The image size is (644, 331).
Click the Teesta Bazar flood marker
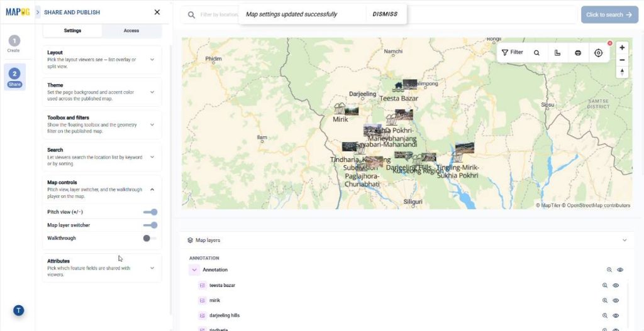[398, 87]
